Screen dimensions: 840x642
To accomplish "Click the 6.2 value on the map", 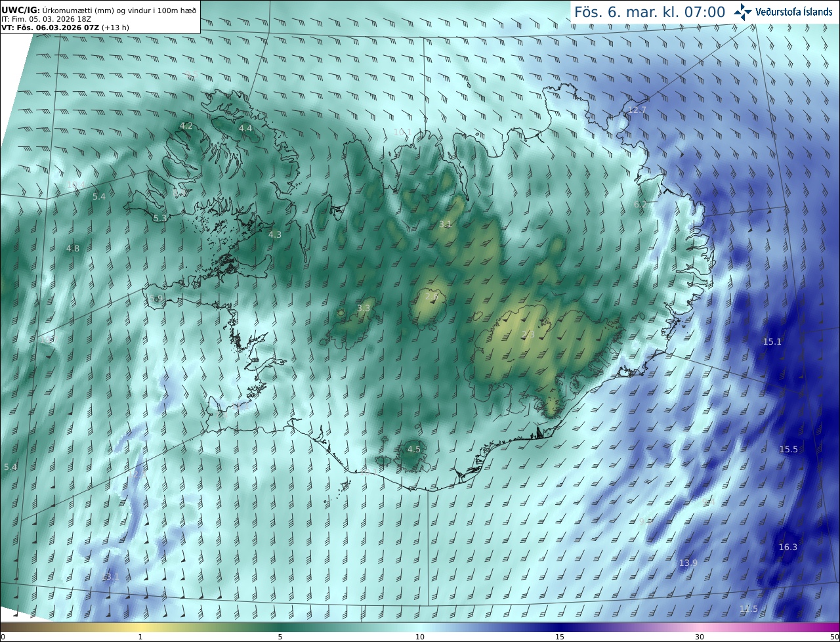I will (640, 205).
